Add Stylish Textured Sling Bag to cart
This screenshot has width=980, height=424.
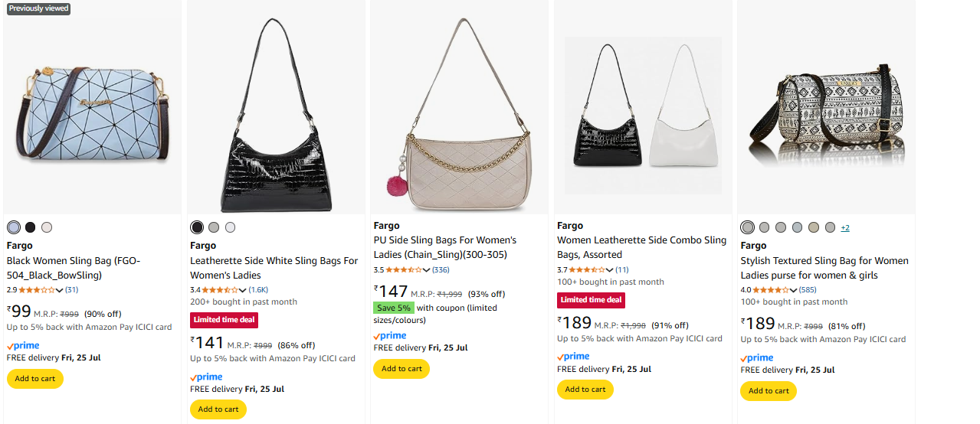coord(769,391)
